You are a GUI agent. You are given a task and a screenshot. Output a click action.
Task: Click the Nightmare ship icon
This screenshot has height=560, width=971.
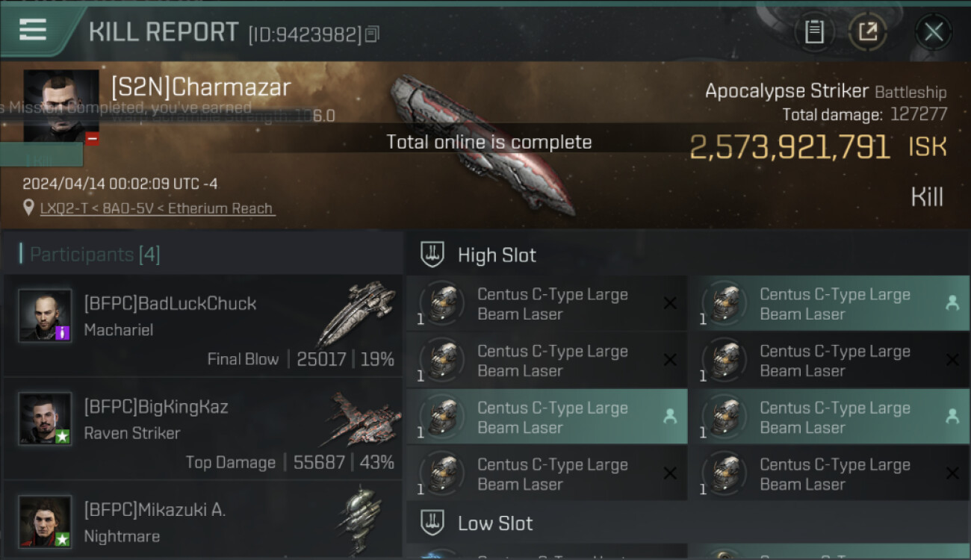(359, 519)
